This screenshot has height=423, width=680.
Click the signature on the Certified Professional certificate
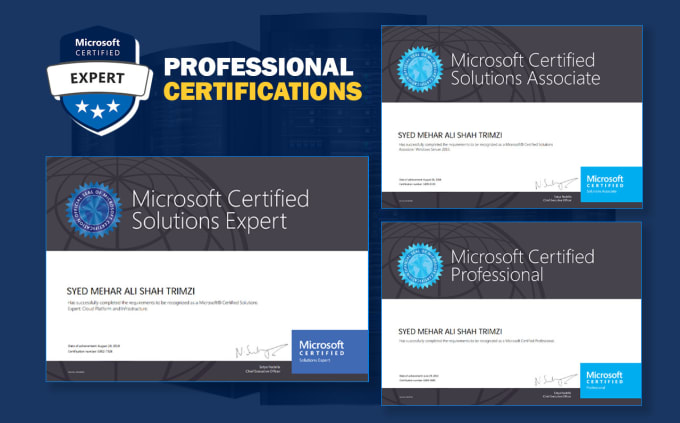pos(556,380)
